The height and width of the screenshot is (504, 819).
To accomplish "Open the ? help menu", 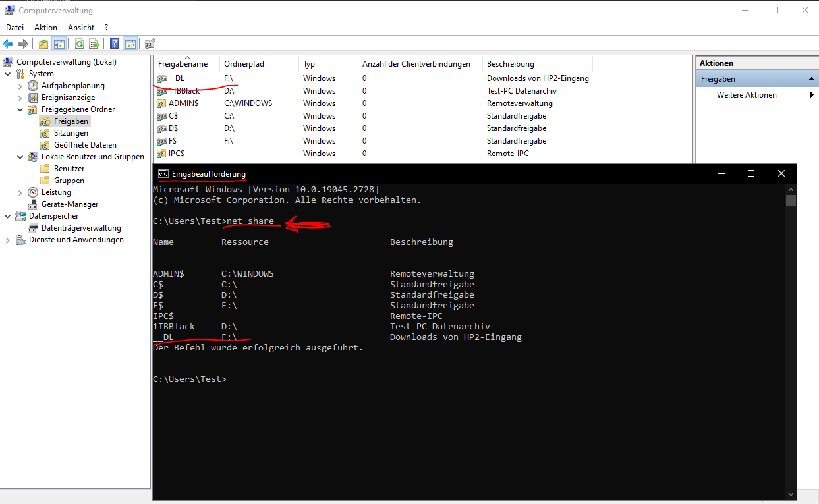I will coord(107,28).
